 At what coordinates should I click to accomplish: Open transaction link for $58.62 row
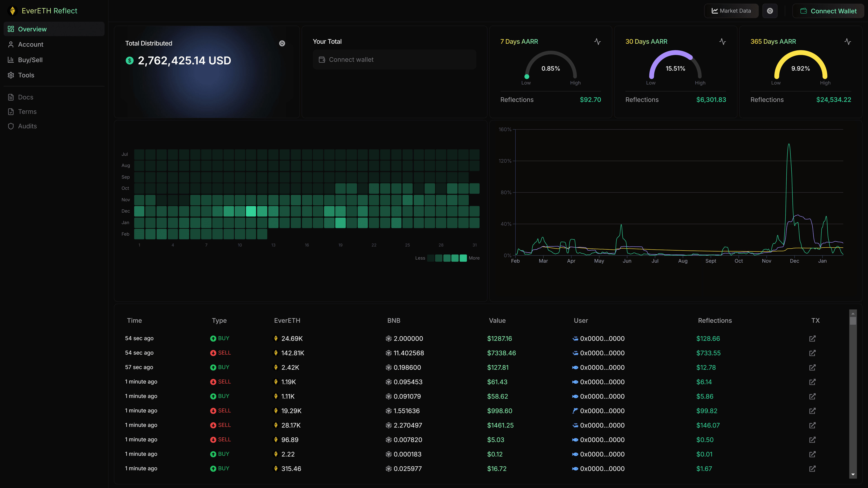click(x=812, y=396)
